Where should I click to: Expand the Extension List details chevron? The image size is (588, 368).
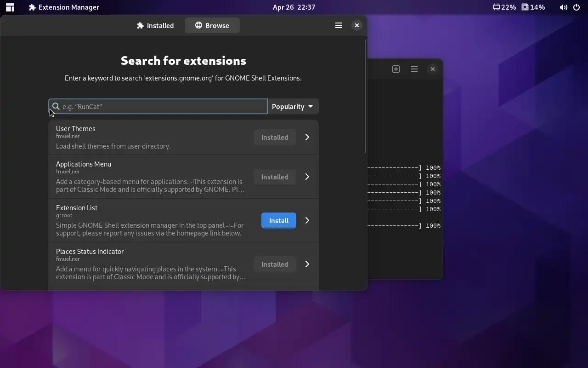(307, 220)
